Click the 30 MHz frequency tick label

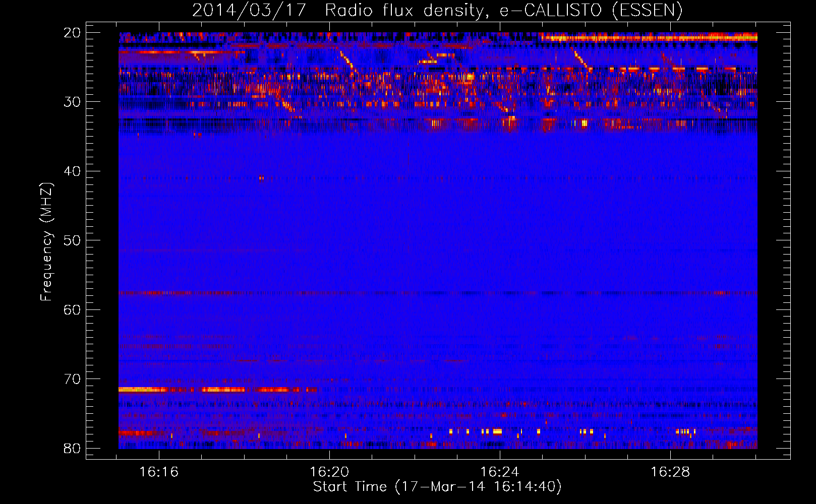click(72, 102)
